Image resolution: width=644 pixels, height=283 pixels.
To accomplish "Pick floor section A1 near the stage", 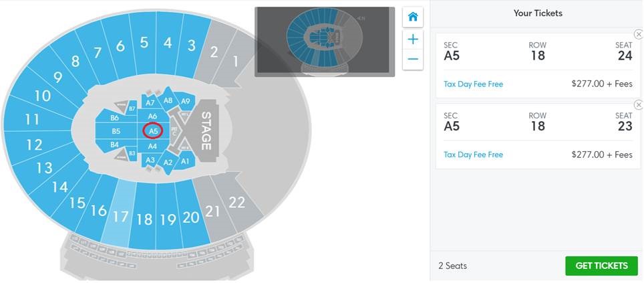I will pyautogui.click(x=185, y=161).
